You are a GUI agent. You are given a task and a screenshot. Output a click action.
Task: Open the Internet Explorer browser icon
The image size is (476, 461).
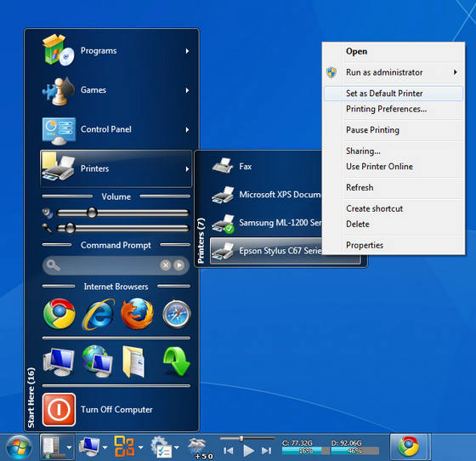pyautogui.click(x=99, y=315)
